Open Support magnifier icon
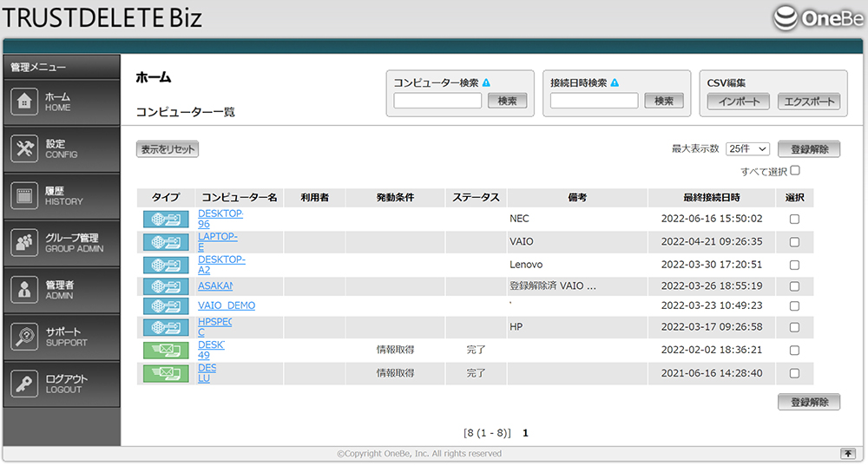Image resolution: width=868 pixels, height=466 pixels. click(x=24, y=337)
